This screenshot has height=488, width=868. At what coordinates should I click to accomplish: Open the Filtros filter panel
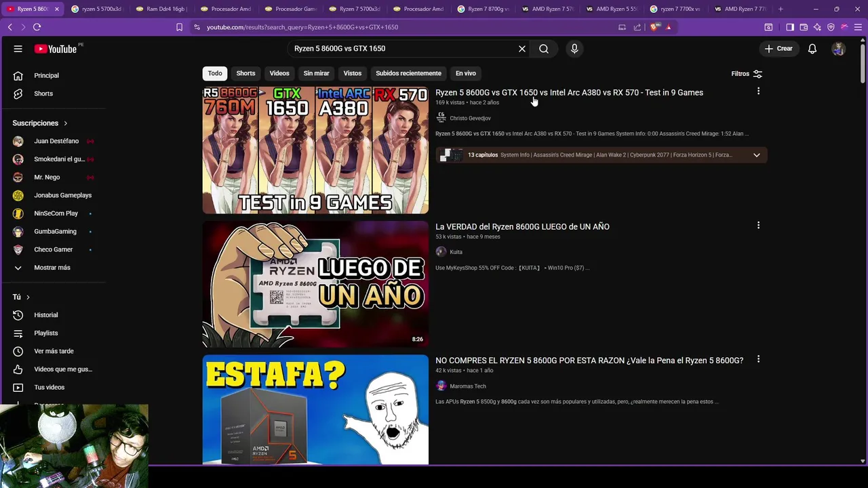click(747, 74)
